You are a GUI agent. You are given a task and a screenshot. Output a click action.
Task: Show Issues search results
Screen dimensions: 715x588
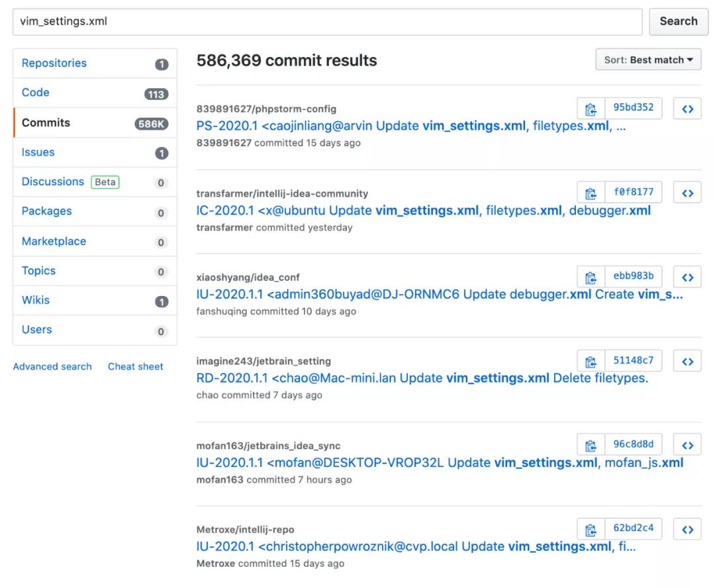[38, 152]
